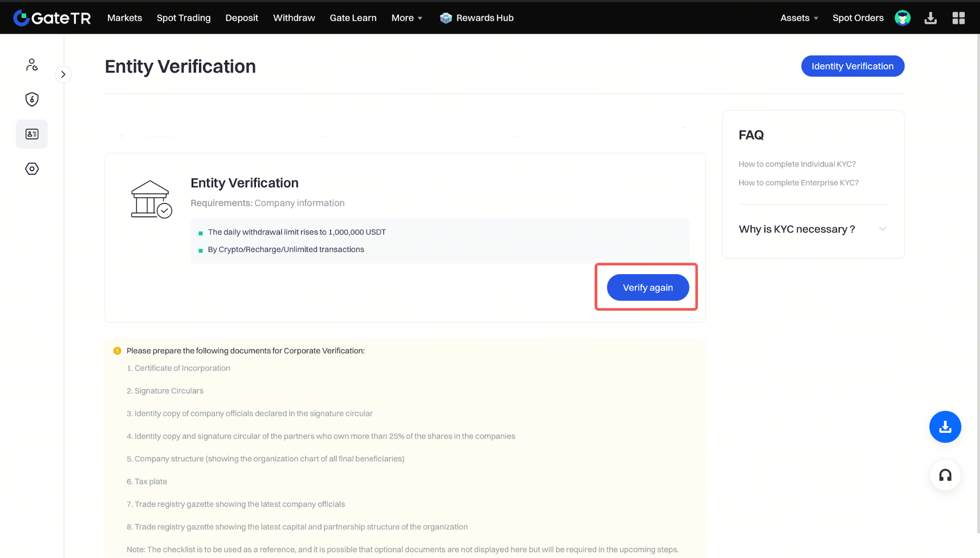Open the apps grid icon
The width and height of the screenshot is (980, 558).
click(x=958, y=18)
